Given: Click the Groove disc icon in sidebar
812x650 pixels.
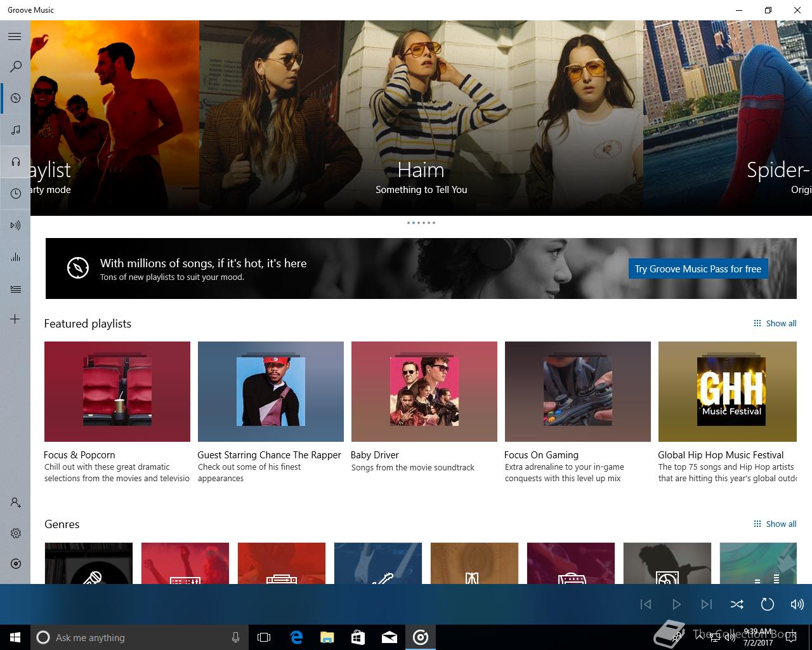Looking at the screenshot, I should click(x=15, y=564).
